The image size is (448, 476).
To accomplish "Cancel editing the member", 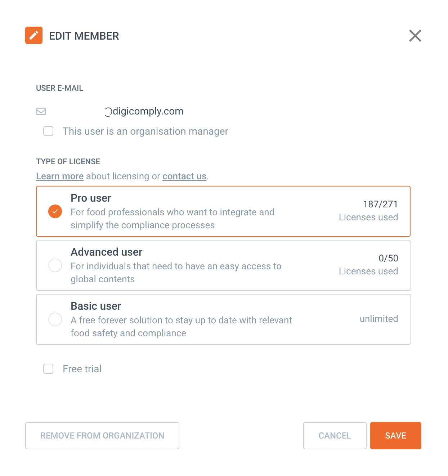I will coord(335,436).
